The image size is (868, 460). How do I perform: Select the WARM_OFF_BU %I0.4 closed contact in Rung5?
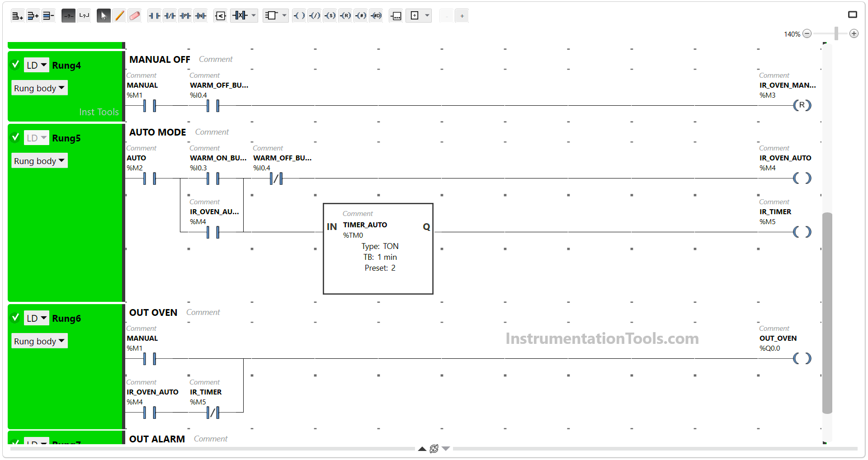[276, 178]
